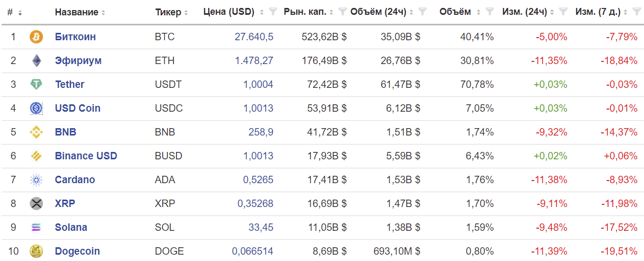Select market cap value 523,62B $

(x=324, y=37)
